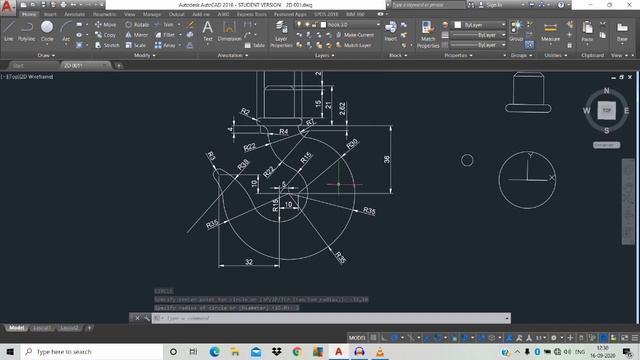The image size is (640, 360).
Task: Expand the Modify panel
Action: 144,55
